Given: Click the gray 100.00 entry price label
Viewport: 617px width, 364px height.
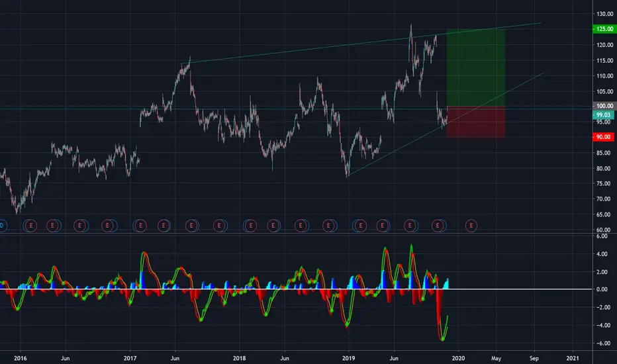Looking at the screenshot, I should 605,106.
